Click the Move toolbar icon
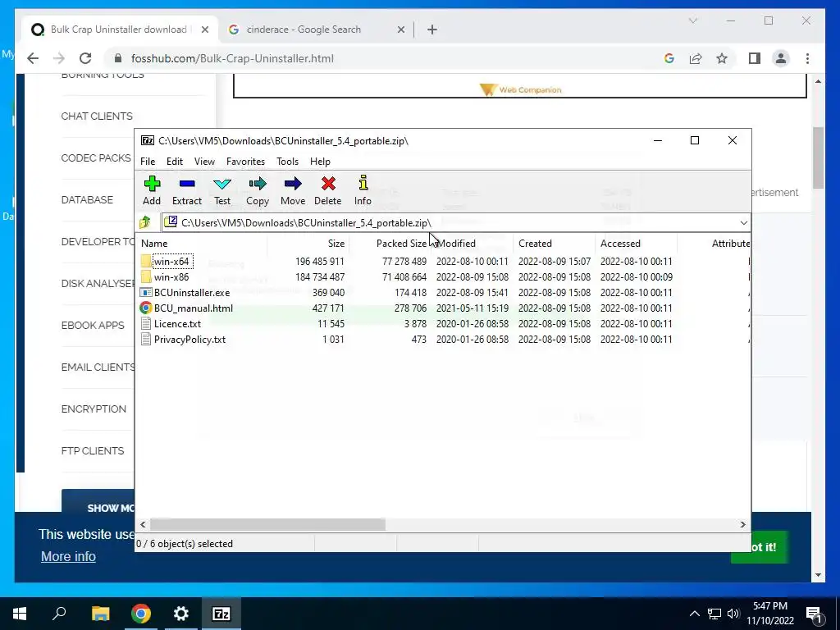Image resolution: width=840 pixels, height=630 pixels. coord(293,184)
